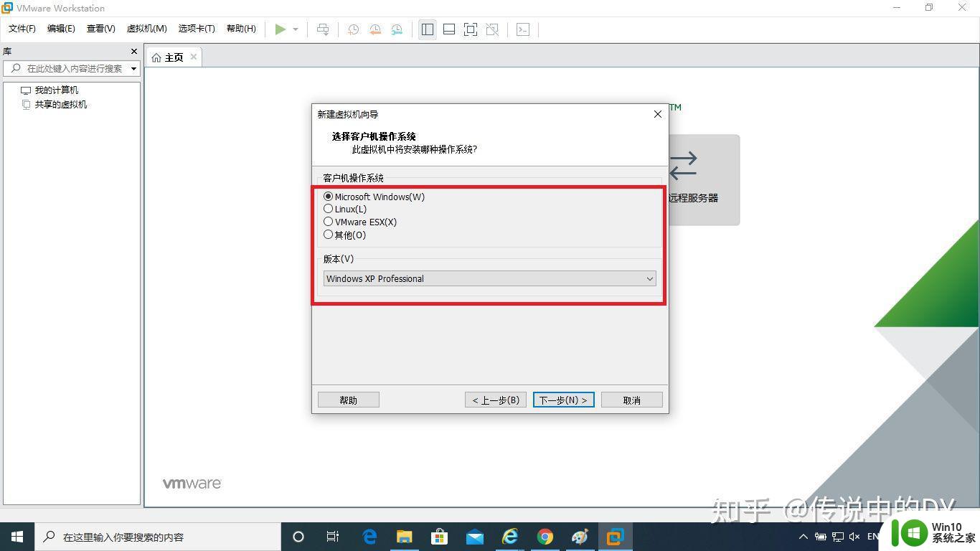Open Task View on the taskbar
The image size is (980, 551).
[333, 537]
